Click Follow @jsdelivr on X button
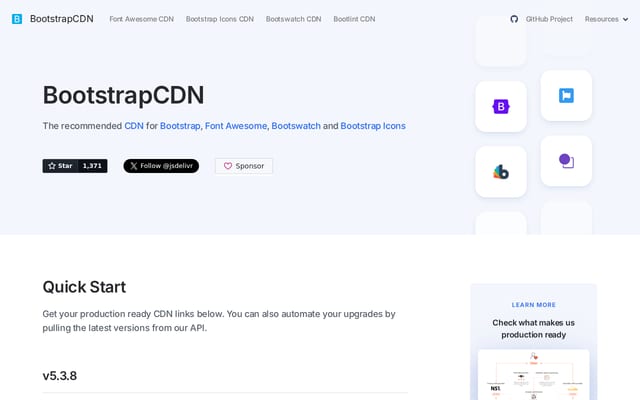Screen dimensions: 640x400 pos(161,166)
